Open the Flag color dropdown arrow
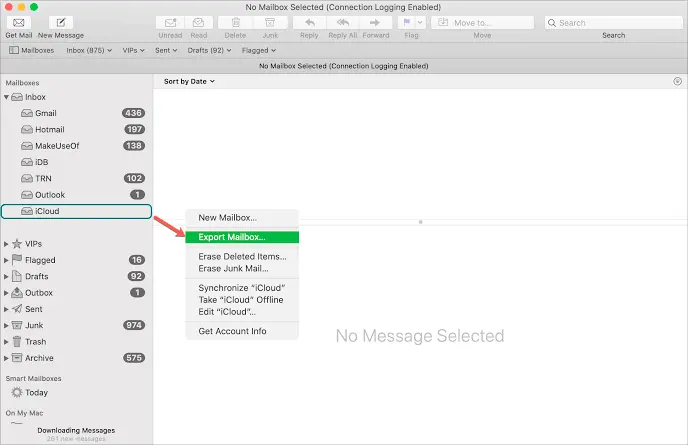The height and width of the screenshot is (445, 688). coord(420,22)
